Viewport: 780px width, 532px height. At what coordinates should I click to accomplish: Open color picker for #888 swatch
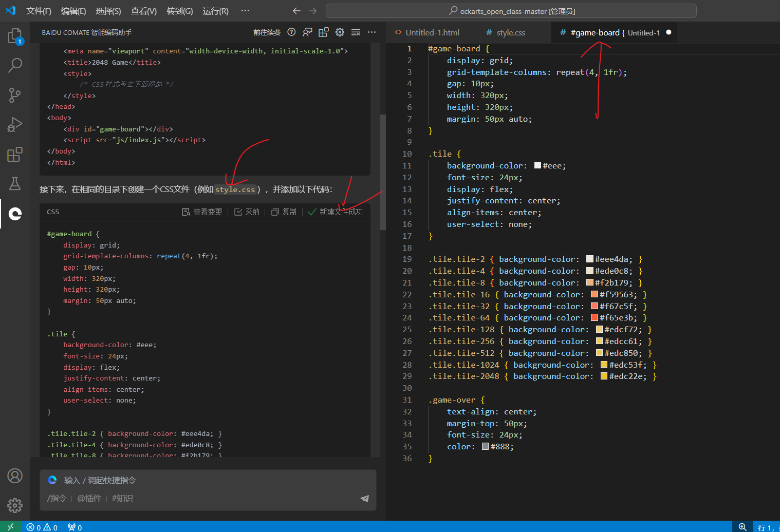486,446
